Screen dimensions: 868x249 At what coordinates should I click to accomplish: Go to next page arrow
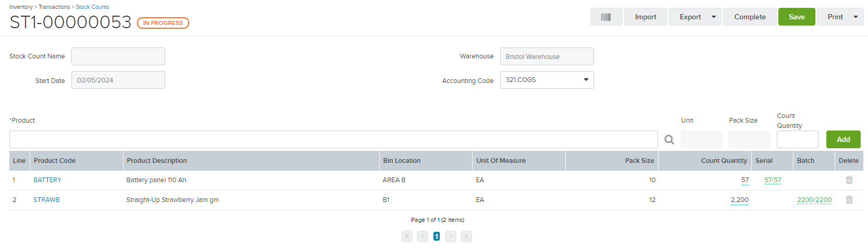pos(451,236)
